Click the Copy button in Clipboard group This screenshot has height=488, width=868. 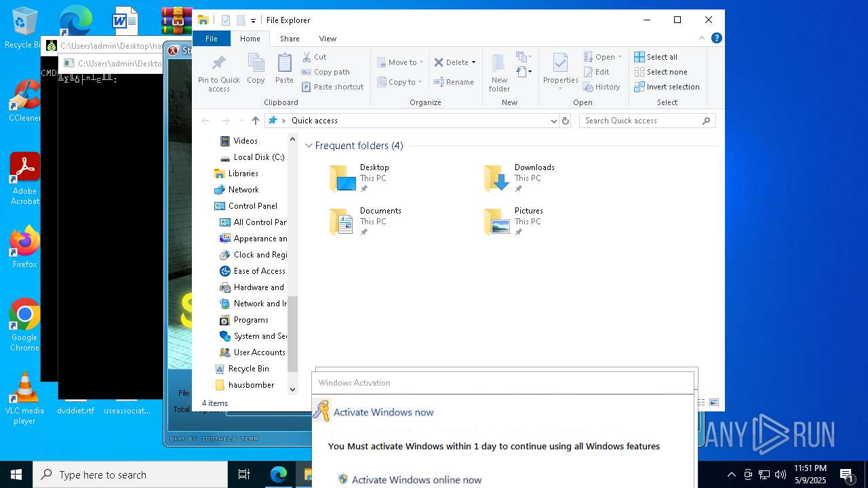tap(256, 70)
